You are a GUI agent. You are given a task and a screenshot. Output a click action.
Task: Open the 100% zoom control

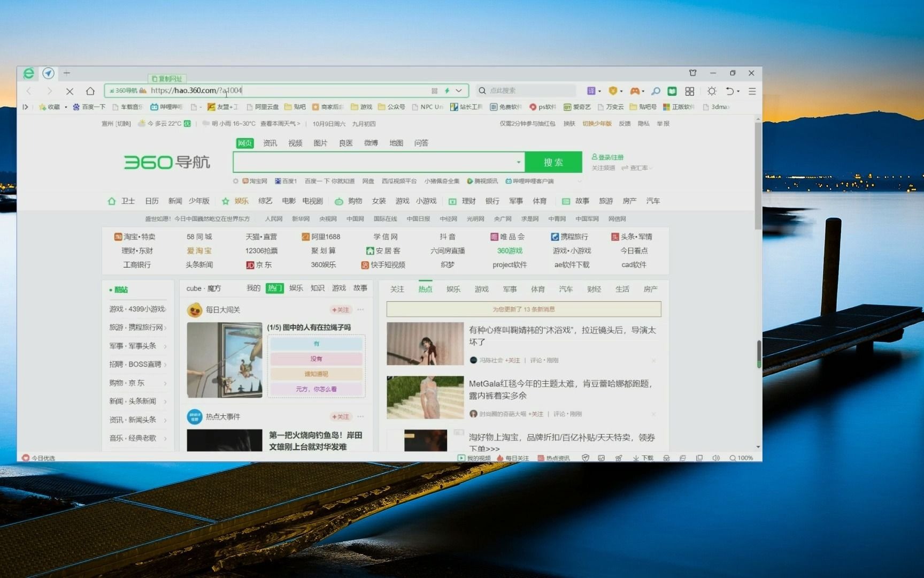742,458
